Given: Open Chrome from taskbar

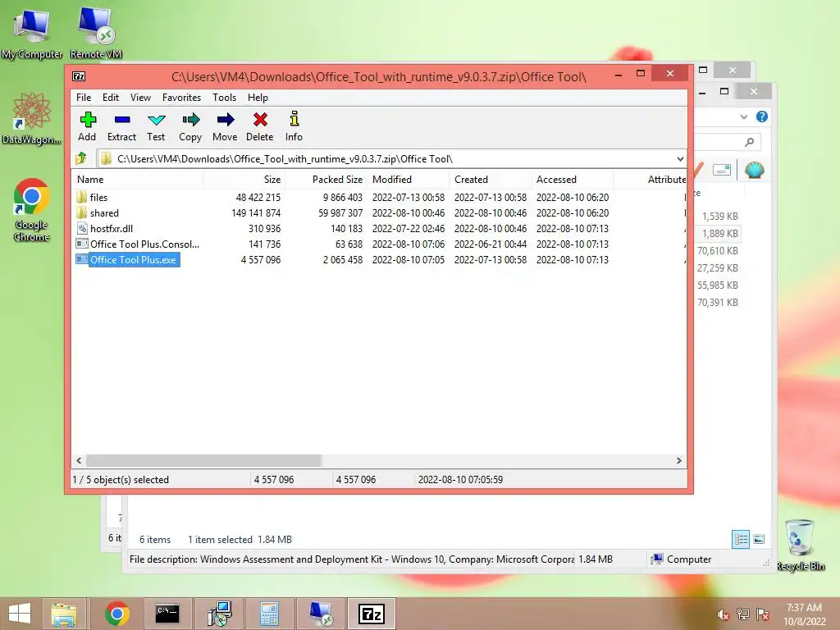Looking at the screenshot, I should click(116, 614).
